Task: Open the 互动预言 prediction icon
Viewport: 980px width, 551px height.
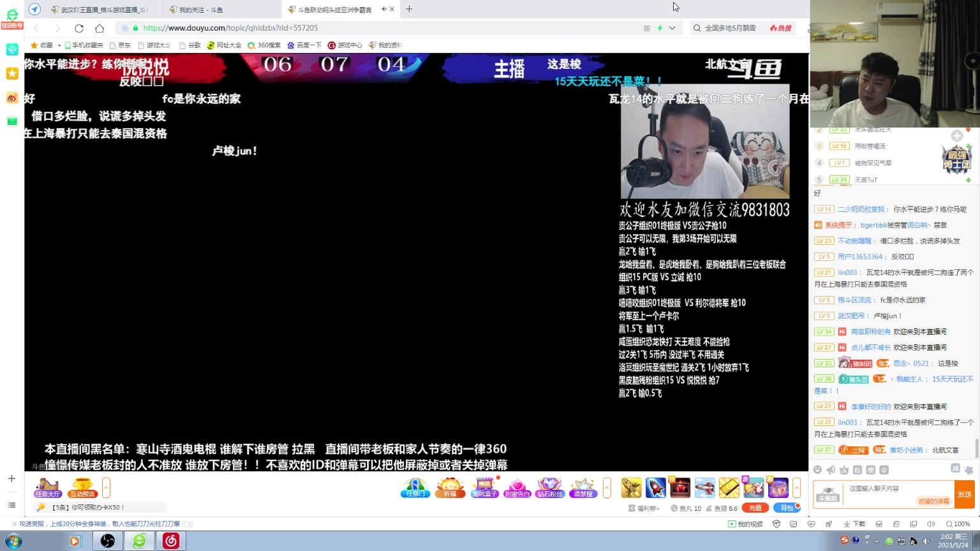Action: (x=82, y=488)
